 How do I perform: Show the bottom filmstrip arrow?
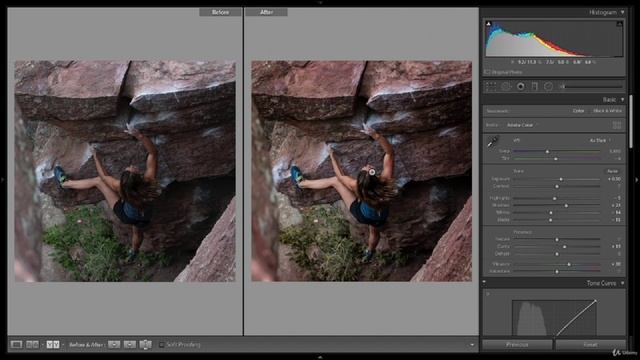pos(320,357)
